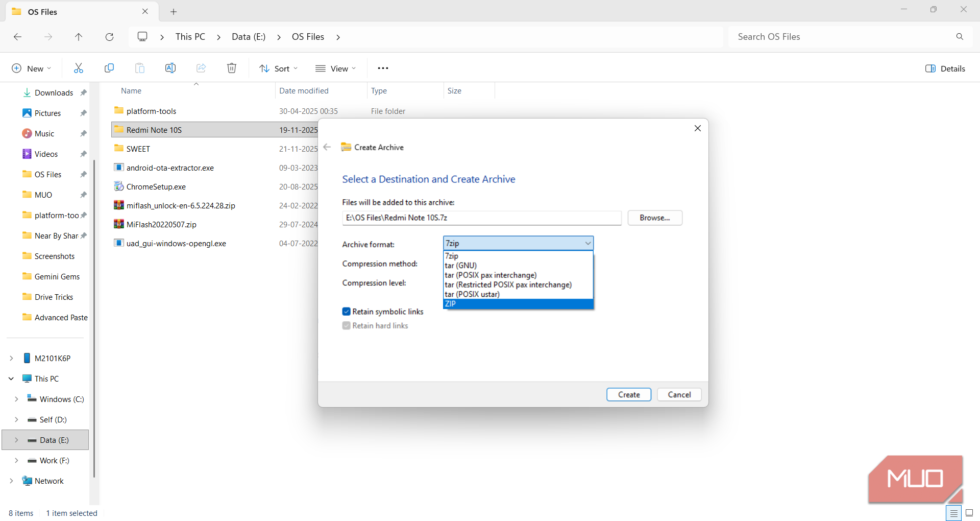Open the Archive format combo box
The height and width of the screenshot is (521, 980).
coord(518,243)
